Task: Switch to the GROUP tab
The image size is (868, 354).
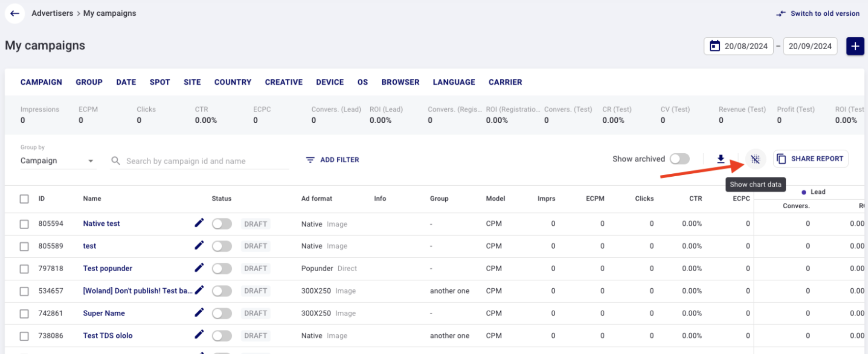Action: (x=89, y=82)
